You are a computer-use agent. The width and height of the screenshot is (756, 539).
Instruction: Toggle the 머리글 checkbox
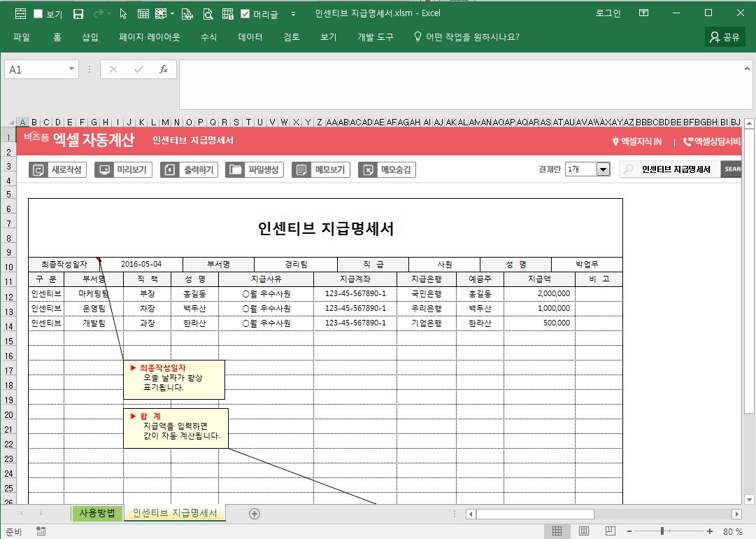click(245, 14)
